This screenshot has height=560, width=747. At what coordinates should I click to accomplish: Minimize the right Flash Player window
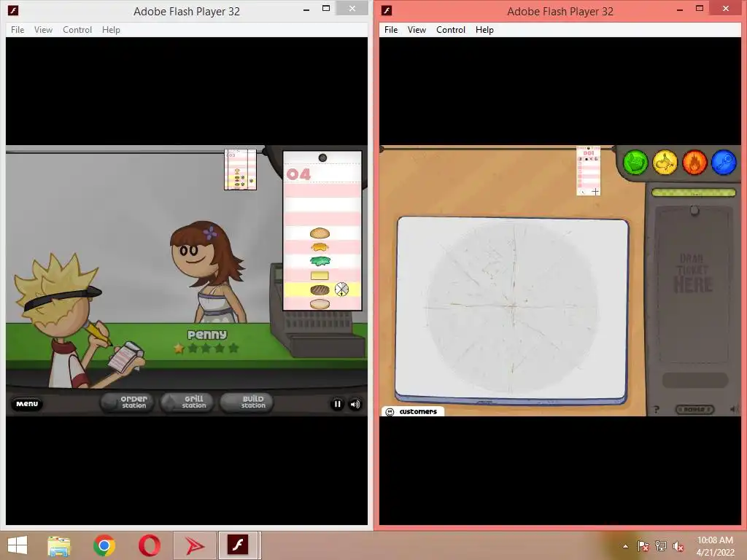click(x=680, y=9)
